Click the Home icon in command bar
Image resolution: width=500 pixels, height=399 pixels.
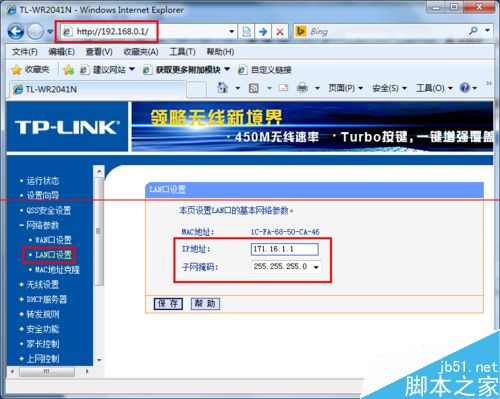(223, 88)
